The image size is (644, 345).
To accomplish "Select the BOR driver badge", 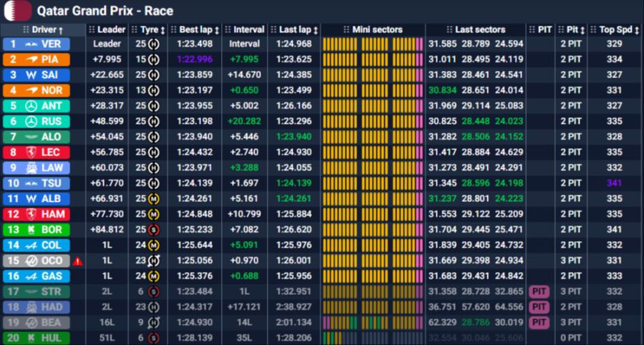I will [x=36, y=230].
